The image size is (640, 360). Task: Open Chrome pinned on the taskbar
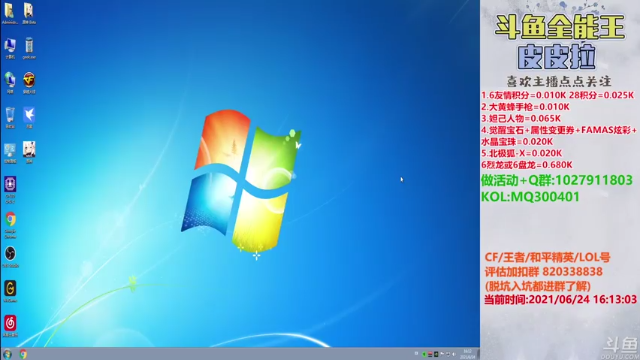click(x=23, y=354)
